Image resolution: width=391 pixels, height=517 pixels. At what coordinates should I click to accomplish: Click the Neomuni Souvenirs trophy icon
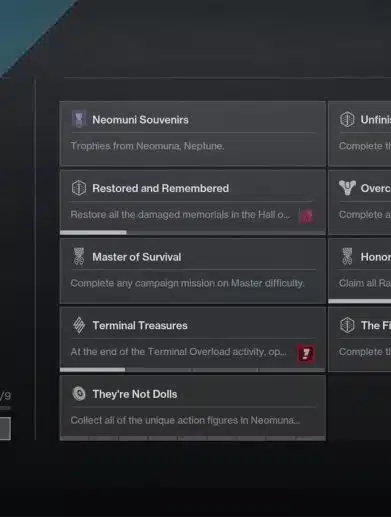tap(79, 119)
